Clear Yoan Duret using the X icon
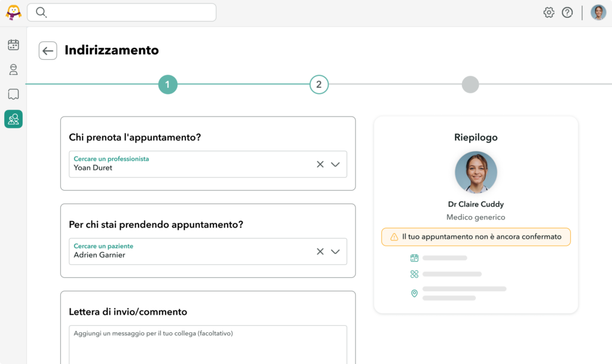The height and width of the screenshot is (364, 612). [320, 164]
